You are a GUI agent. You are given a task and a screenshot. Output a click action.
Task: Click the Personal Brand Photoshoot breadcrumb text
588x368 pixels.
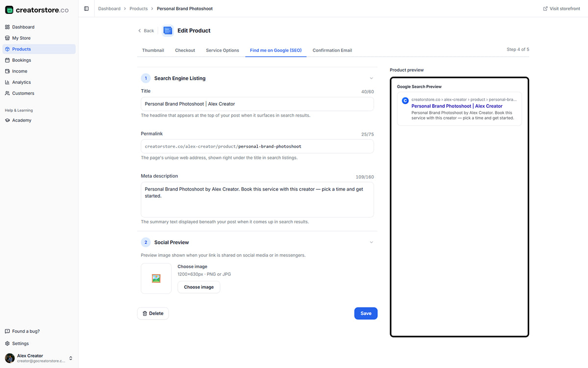pyautogui.click(x=185, y=8)
